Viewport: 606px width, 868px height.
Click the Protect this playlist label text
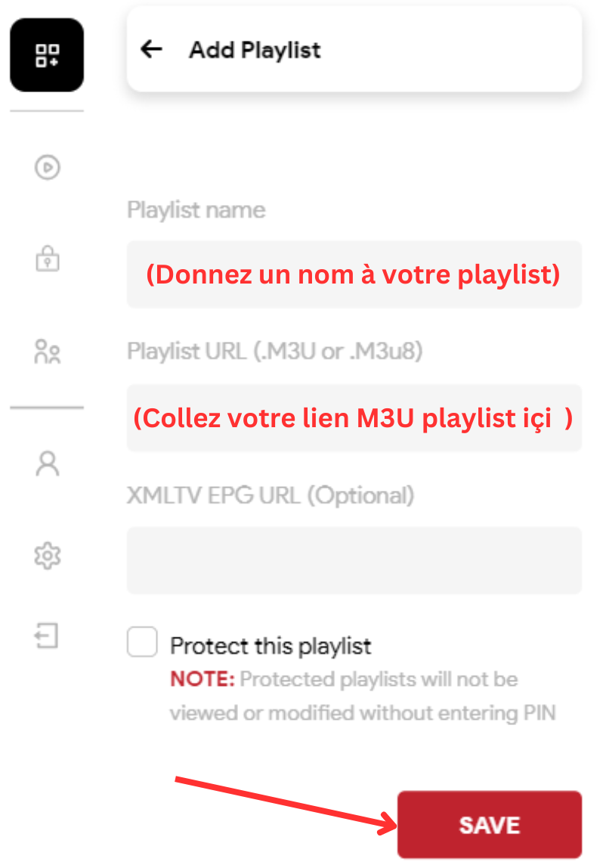[x=271, y=646]
